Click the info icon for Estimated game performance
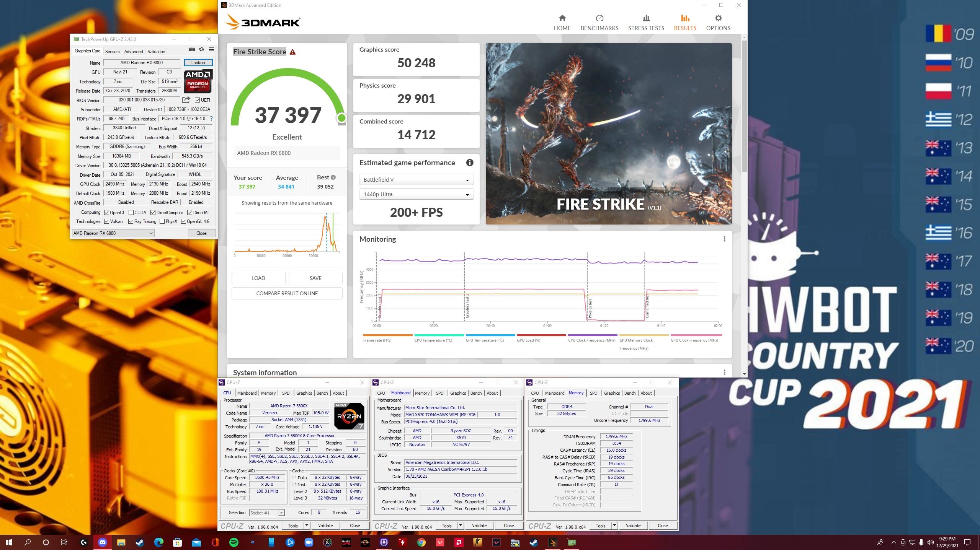This screenshot has width=980, height=550. [x=470, y=163]
